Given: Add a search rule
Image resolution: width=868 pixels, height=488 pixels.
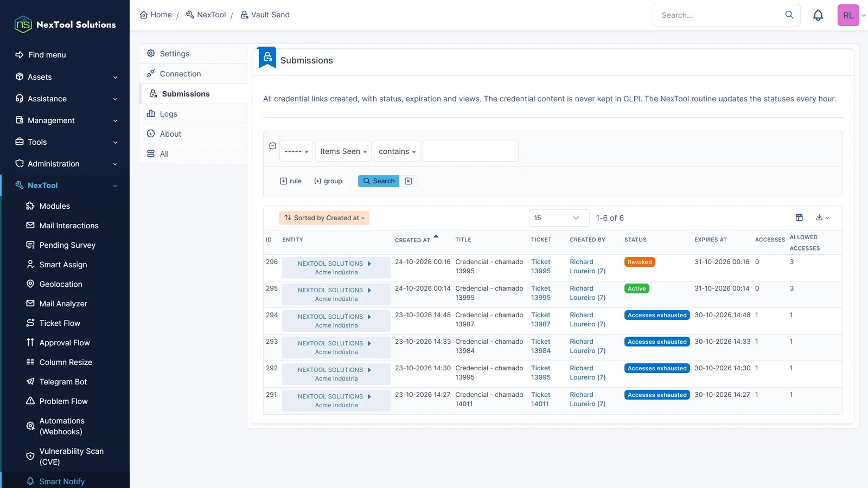Looking at the screenshot, I should (x=291, y=181).
